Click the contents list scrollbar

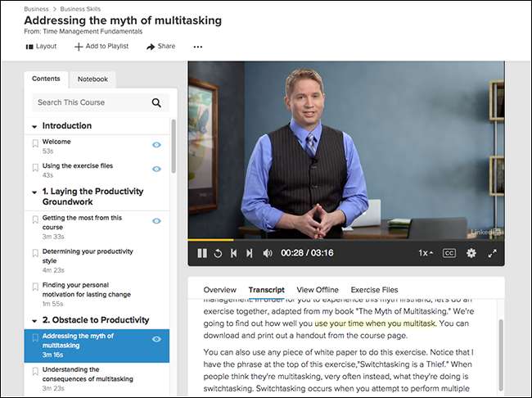pos(174,146)
